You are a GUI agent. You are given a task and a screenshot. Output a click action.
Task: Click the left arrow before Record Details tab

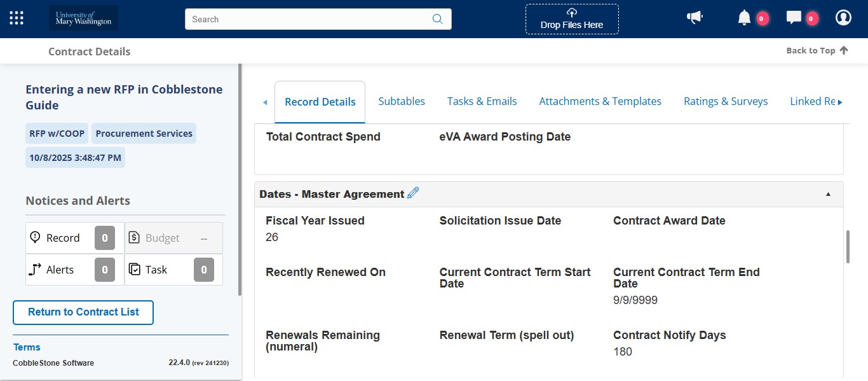click(x=264, y=101)
